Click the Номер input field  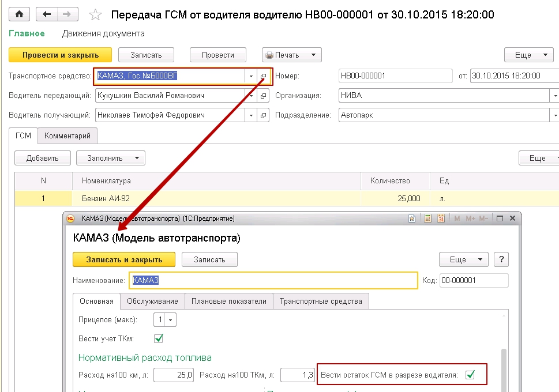[x=395, y=76]
